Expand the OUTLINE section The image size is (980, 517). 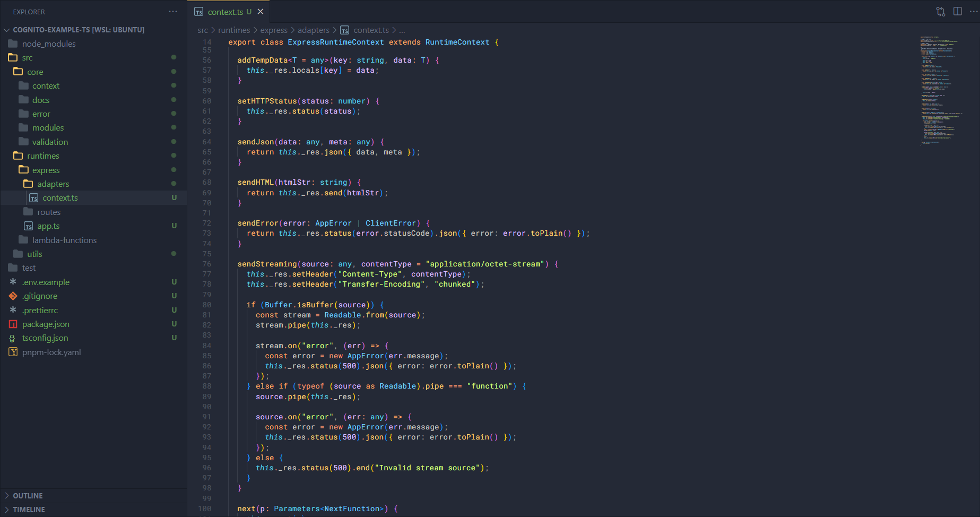tap(28, 496)
